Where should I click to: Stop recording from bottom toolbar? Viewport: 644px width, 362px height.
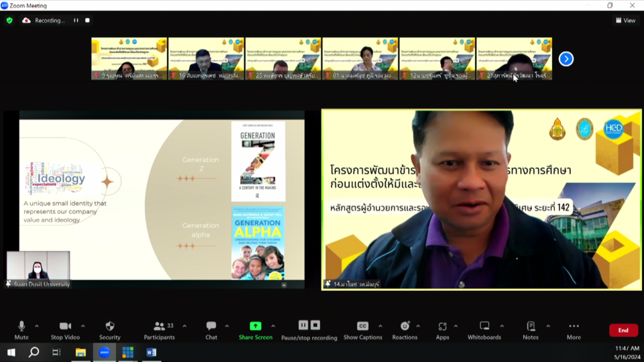[315, 325]
